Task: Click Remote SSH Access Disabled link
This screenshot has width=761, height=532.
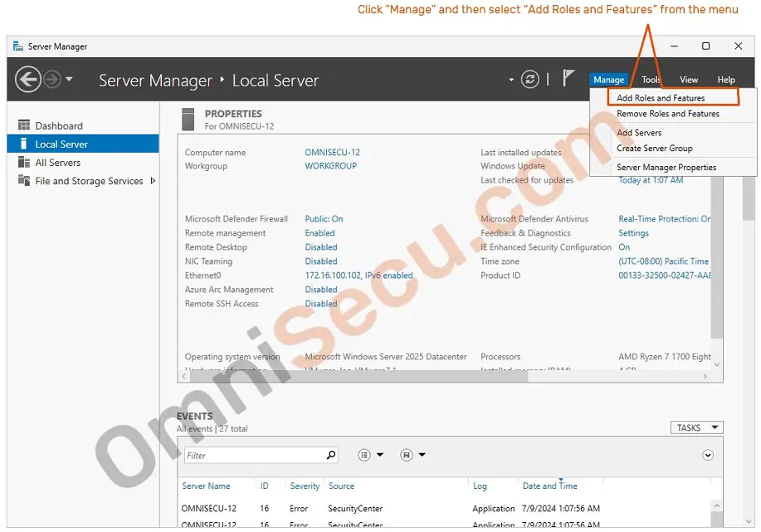Action: click(321, 304)
